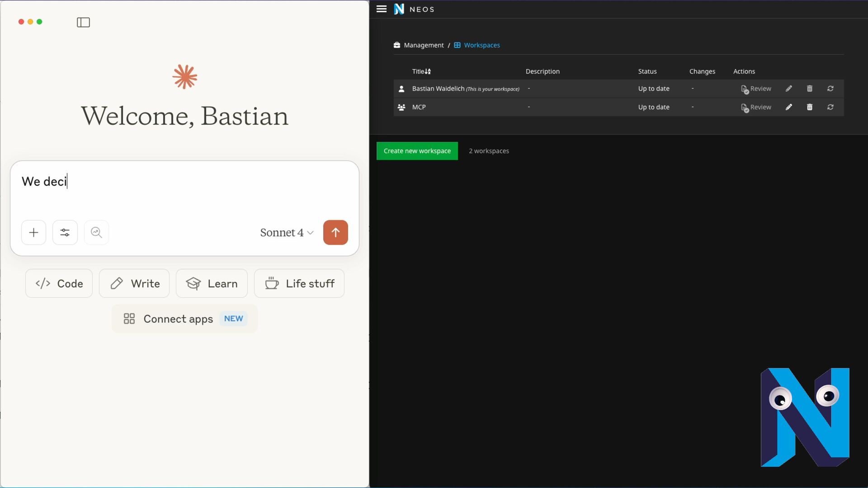Edit the MCP workspace with pencil icon
The image size is (868, 488).
click(789, 107)
